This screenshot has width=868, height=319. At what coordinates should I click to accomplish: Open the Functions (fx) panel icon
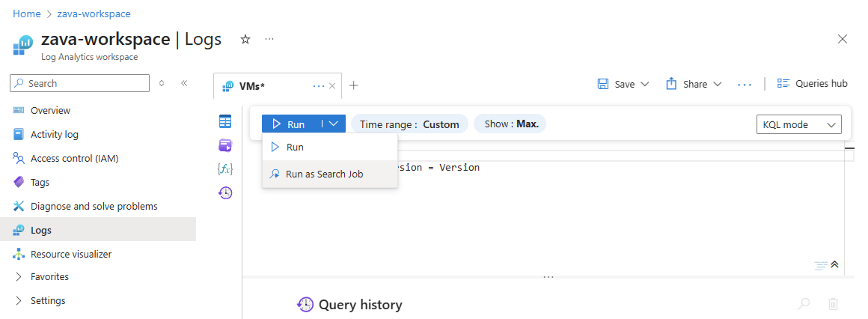[x=225, y=169]
